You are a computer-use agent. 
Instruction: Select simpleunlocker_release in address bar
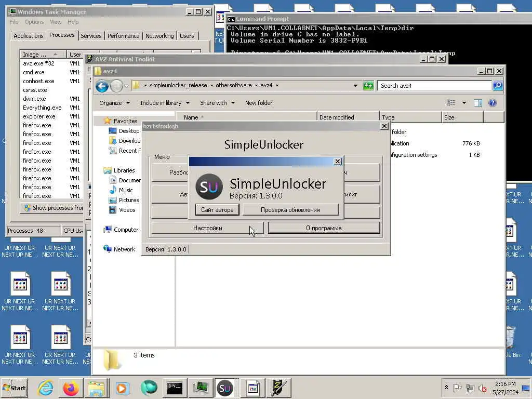(x=178, y=86)
